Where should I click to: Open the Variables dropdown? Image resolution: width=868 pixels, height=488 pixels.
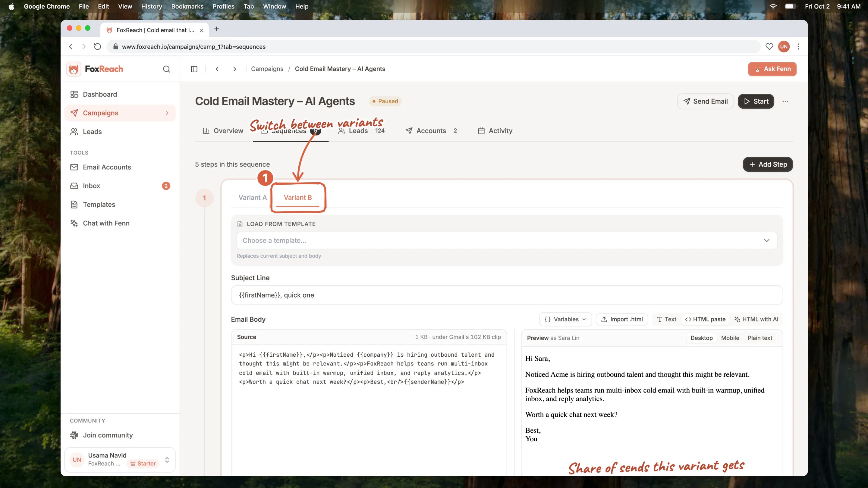click(565, 319)
